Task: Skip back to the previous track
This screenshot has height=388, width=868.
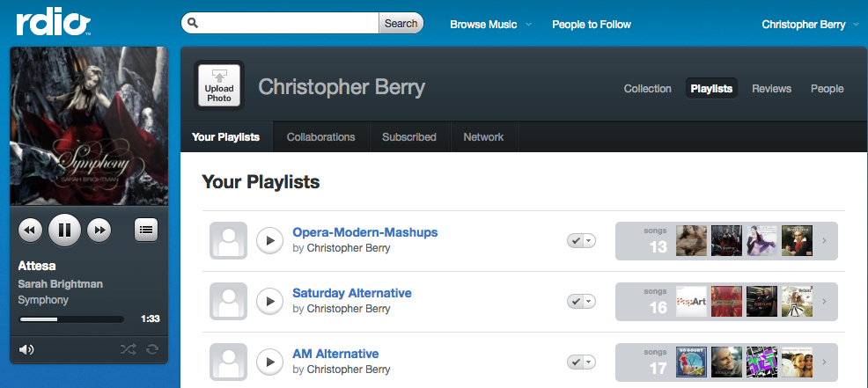Action: 30,231
